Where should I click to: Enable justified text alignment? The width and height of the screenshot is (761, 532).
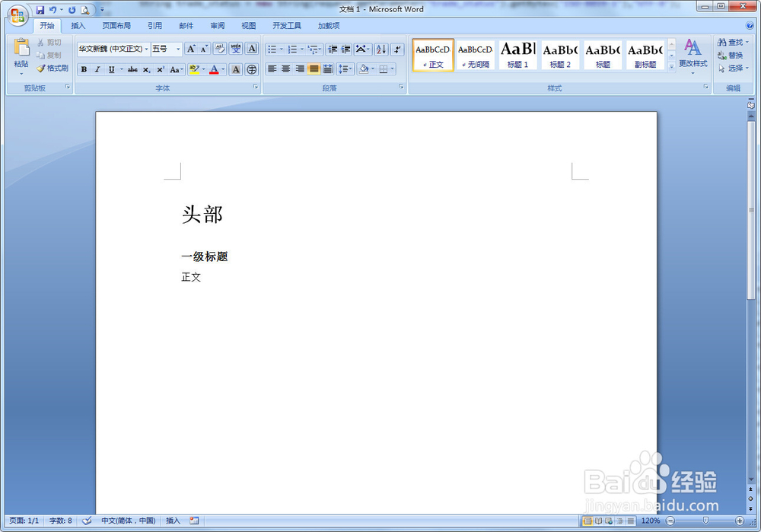(313, 68)
